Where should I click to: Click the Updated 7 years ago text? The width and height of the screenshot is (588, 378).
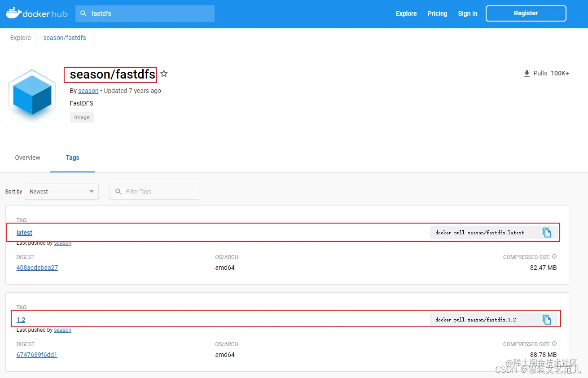tap(132, 91)
